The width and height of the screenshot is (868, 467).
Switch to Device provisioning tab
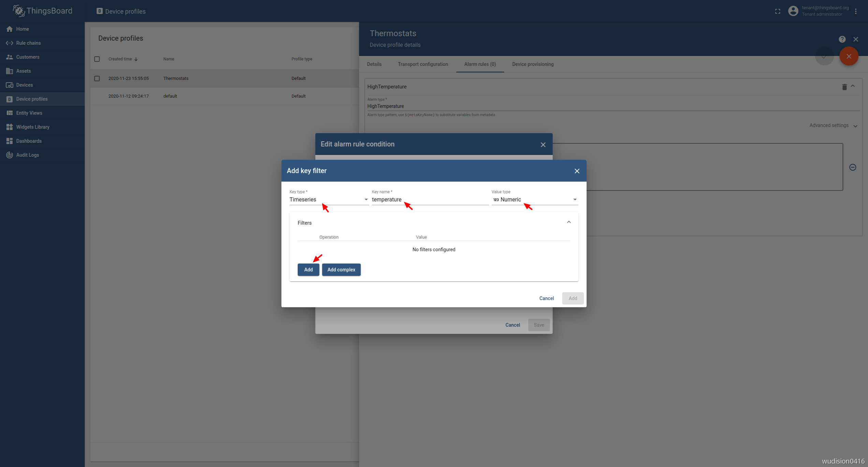click(533, 64)
